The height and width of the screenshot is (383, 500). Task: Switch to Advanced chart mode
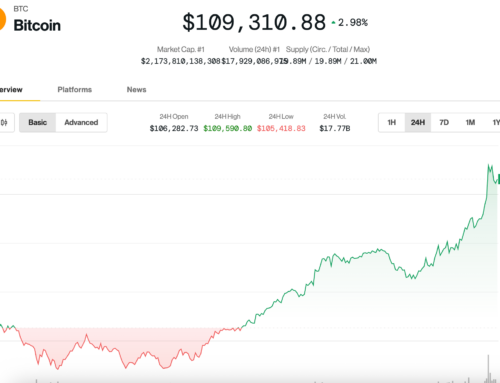click(x=81, y=123)
